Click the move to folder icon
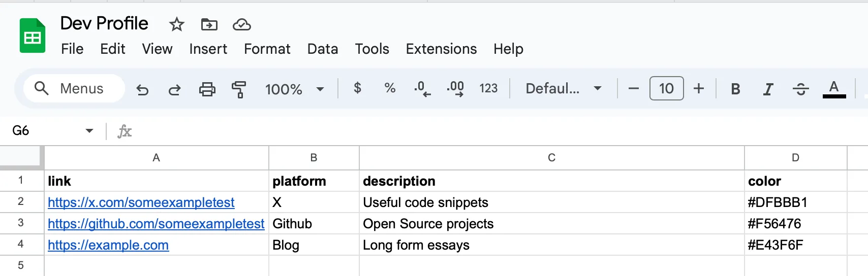The image size is (868, 276). coord(209,24)
